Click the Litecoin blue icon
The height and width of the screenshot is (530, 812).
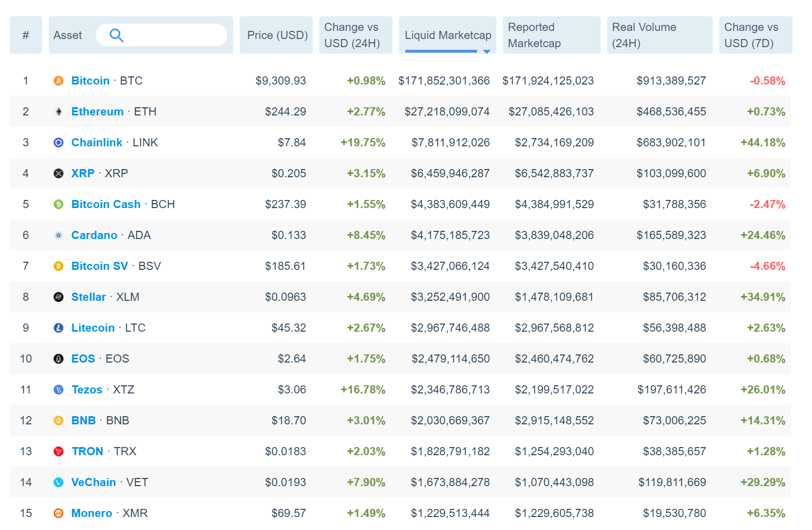59,328
